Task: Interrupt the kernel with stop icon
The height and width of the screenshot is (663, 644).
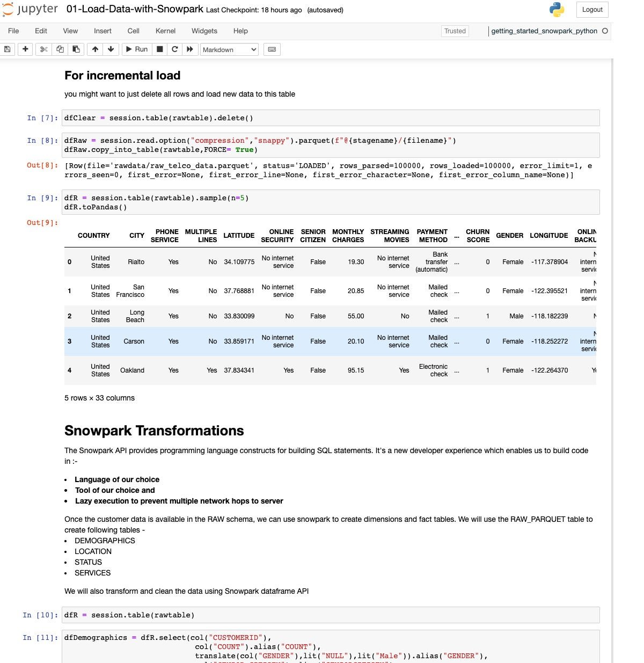Action: 159,49
